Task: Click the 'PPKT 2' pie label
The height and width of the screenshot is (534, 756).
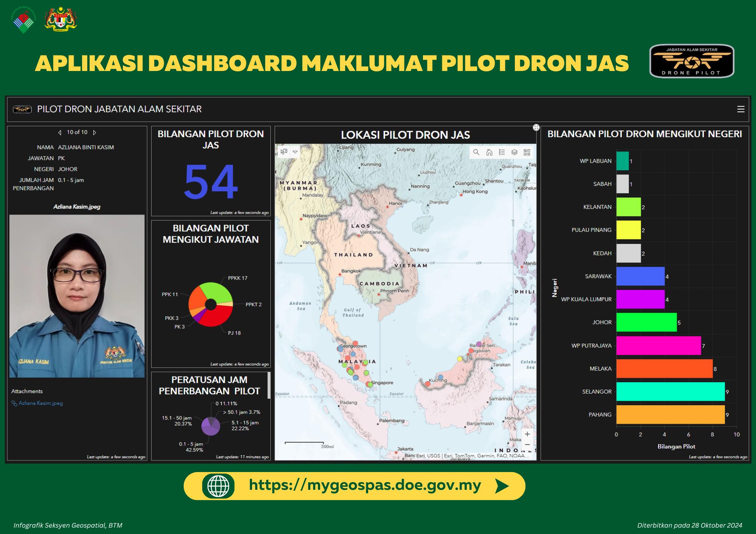Action: (x=254, y=304)
